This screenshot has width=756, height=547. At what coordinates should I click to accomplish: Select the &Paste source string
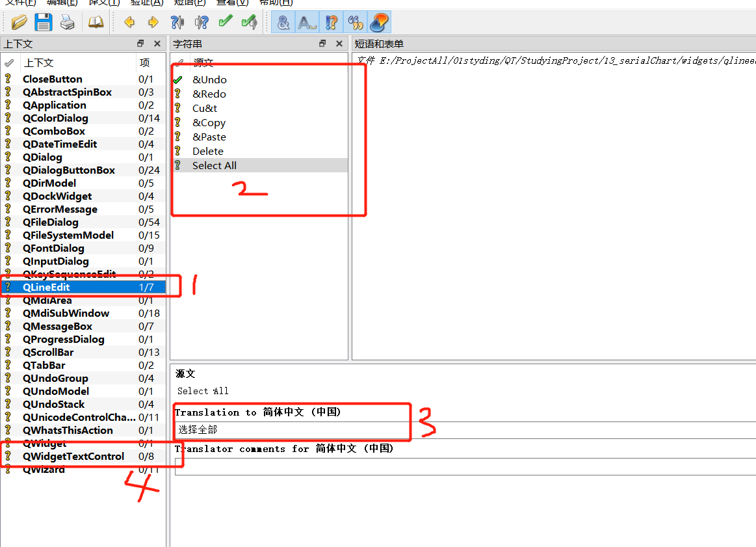click(208, 137)
